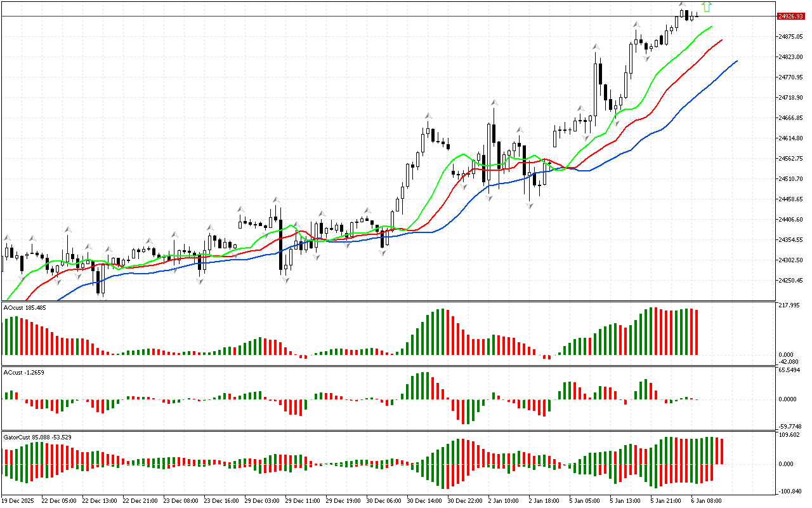Select the AOcust 185.485 indicator label
Viewport: 812px width, 508px height.
24,308
